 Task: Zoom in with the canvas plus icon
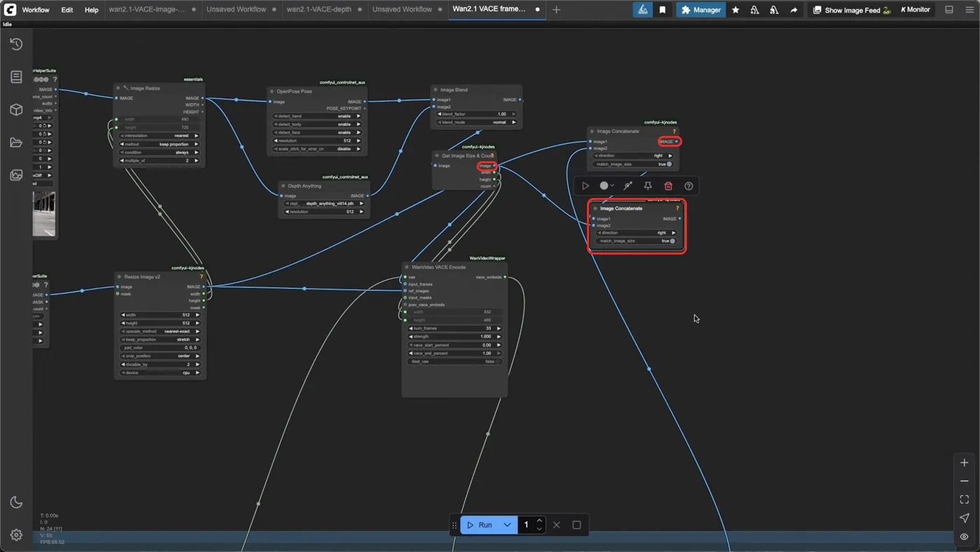click(964, 463)
